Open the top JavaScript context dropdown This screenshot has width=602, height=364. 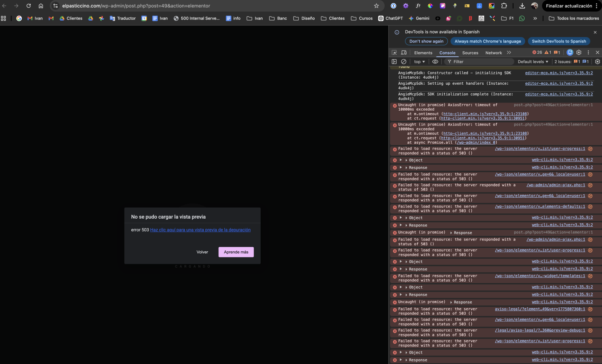pyautogui.click(x=419, y=62)
